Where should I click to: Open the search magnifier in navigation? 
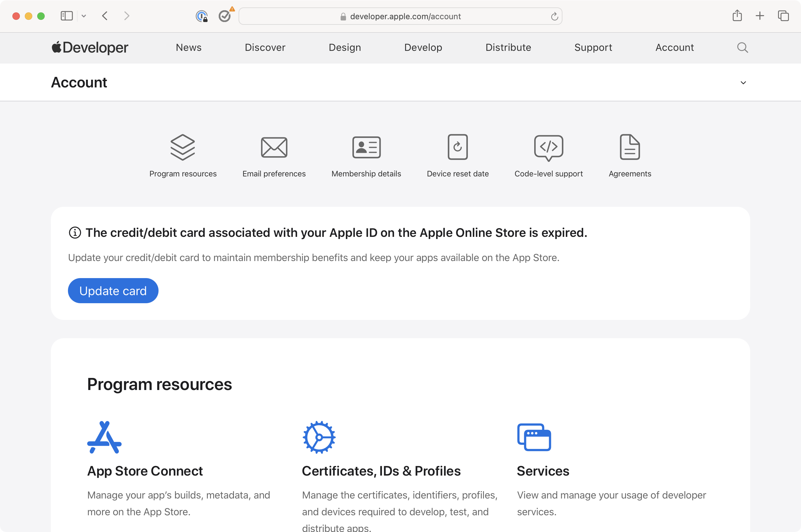[x=742, y=47]
